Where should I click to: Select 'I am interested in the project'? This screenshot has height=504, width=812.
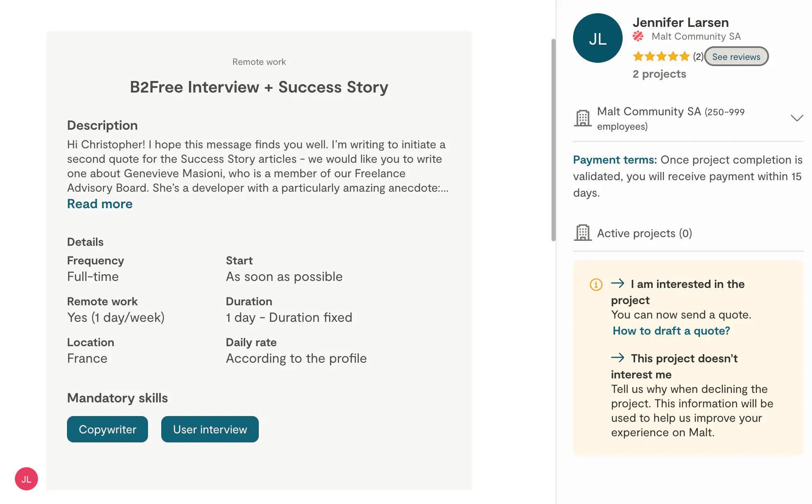tap(678, 292)
